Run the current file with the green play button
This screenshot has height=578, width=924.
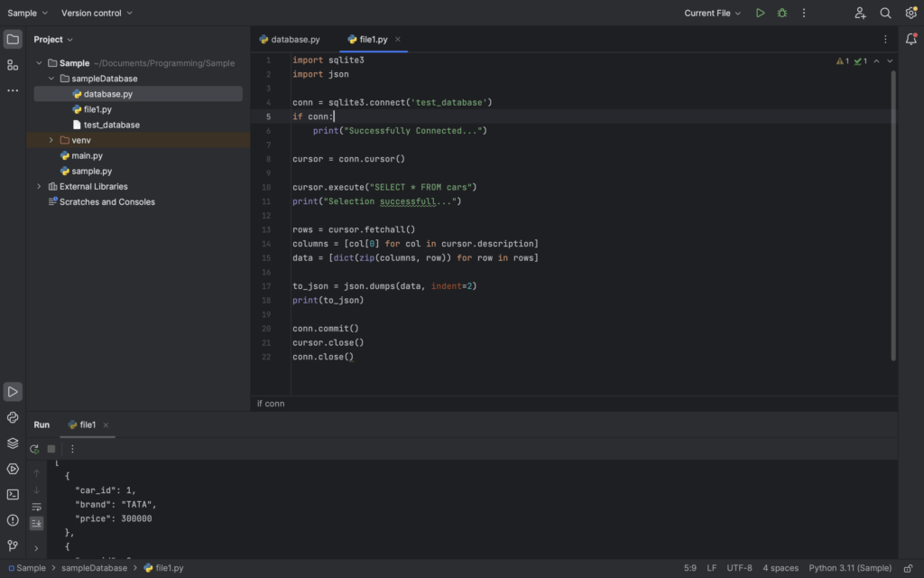761,13
